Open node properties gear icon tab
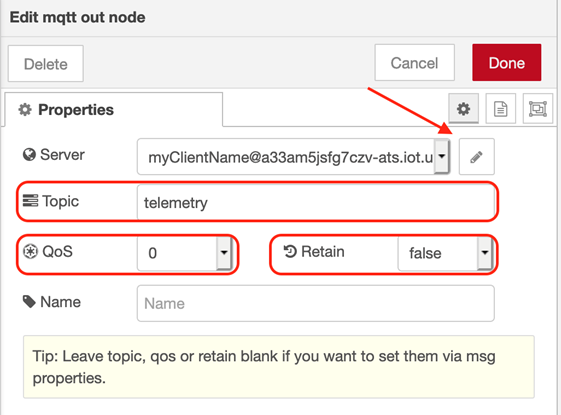 point(463,109)
